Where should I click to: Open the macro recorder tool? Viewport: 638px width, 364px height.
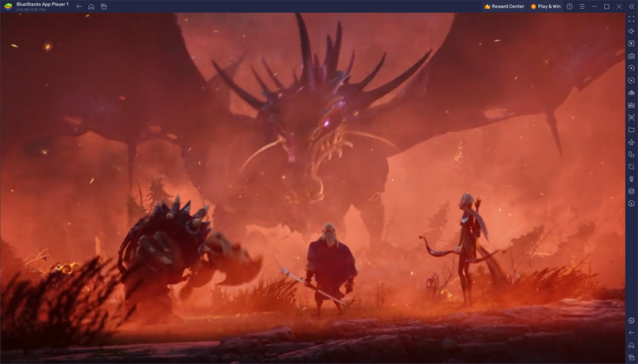(x=631, y=67)
